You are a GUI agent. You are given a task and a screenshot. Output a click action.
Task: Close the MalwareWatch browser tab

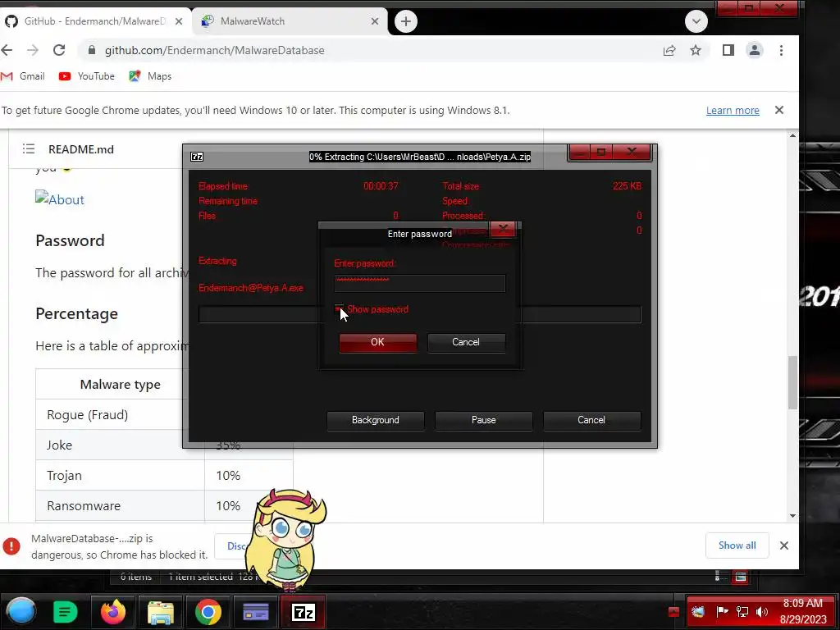375,21
